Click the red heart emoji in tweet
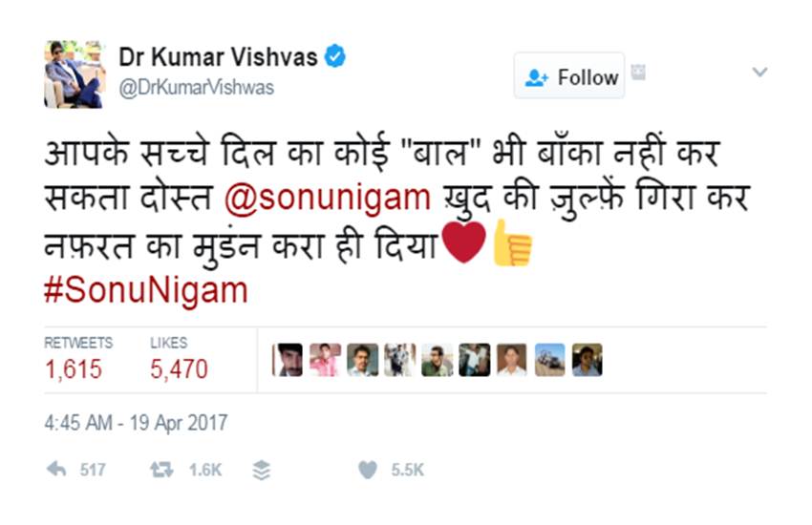This screenshot has height=525, width=812. tap(464, 244)
